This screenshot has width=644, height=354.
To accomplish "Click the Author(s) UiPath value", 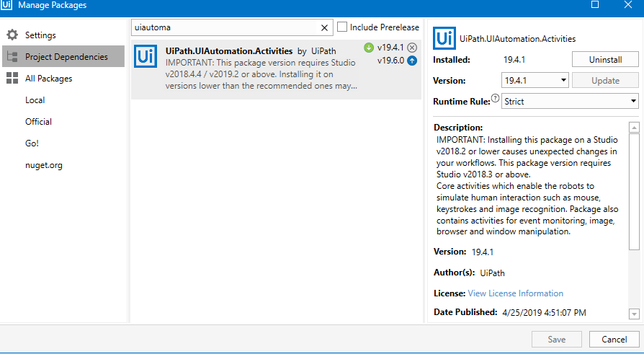I will [492, 273].
